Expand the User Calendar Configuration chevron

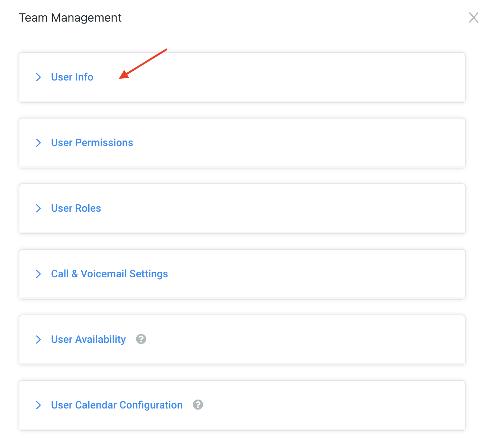click(x=38, y=405)
